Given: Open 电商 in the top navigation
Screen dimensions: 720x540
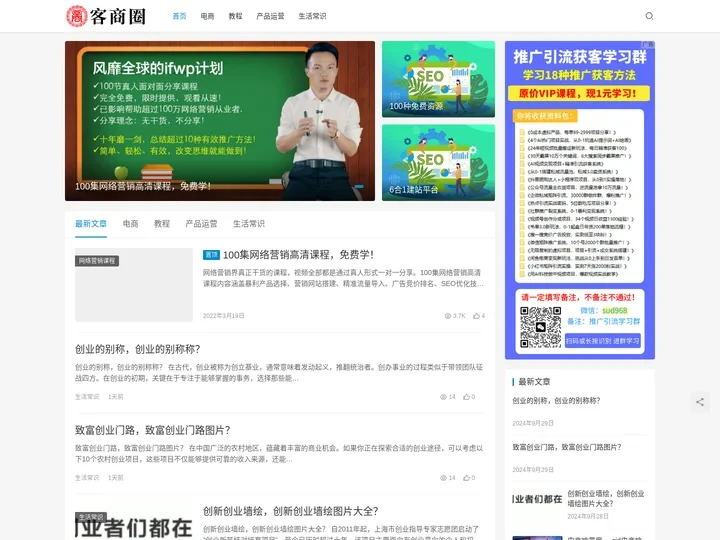Looking at the screenshot, I should (208, 16).
